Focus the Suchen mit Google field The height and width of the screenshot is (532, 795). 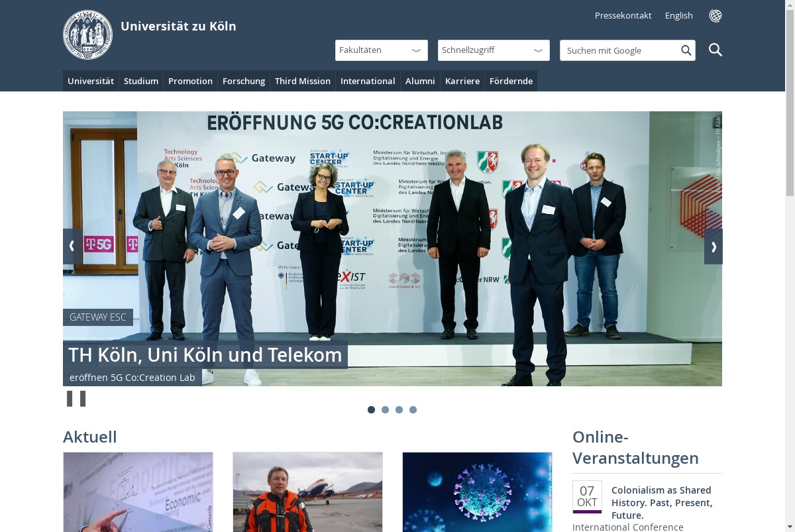tap(619, 50)
